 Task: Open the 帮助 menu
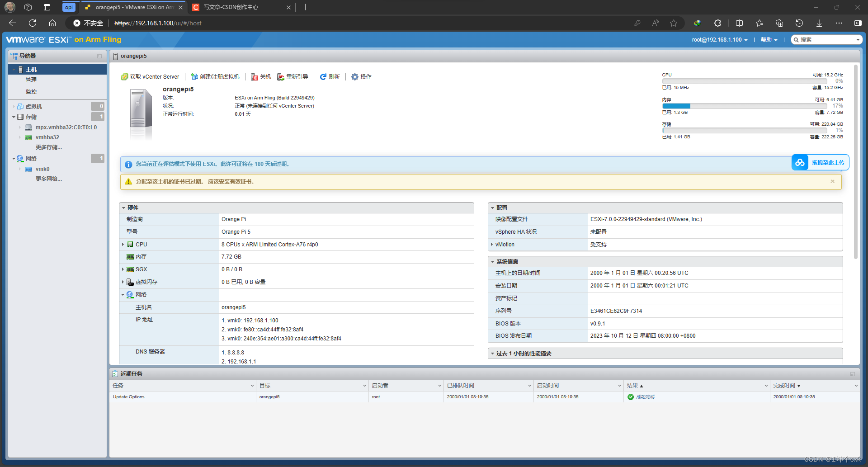(767, 39)
